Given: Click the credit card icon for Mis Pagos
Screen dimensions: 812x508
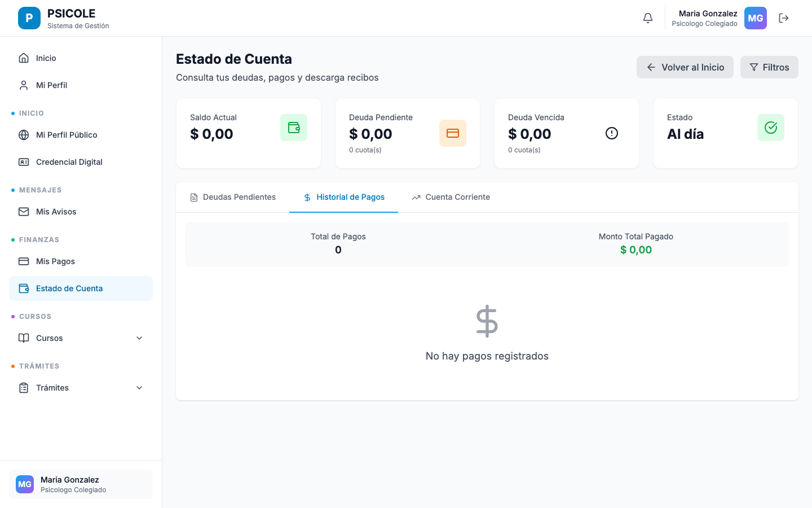Looking at the screenshot, I should click(24, 261).
